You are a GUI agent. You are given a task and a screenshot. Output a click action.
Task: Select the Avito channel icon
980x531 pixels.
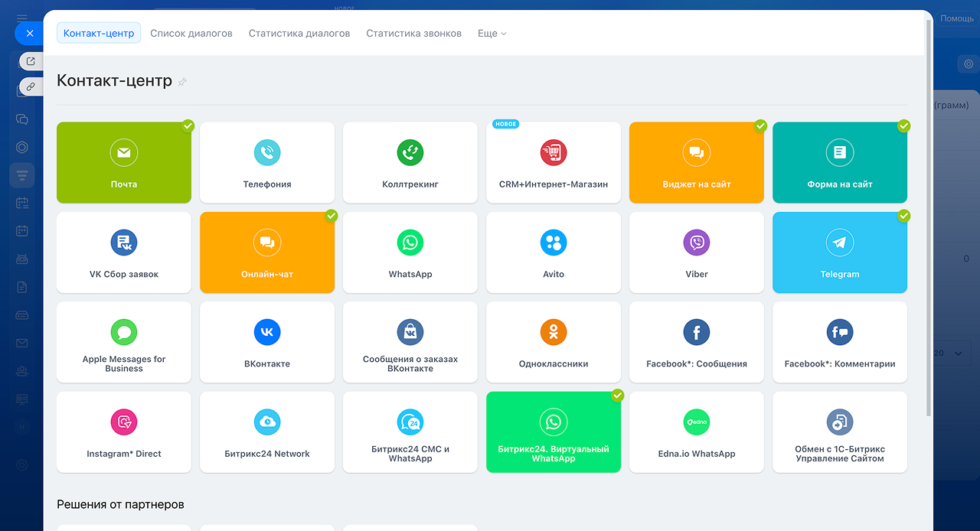(554, 243)
